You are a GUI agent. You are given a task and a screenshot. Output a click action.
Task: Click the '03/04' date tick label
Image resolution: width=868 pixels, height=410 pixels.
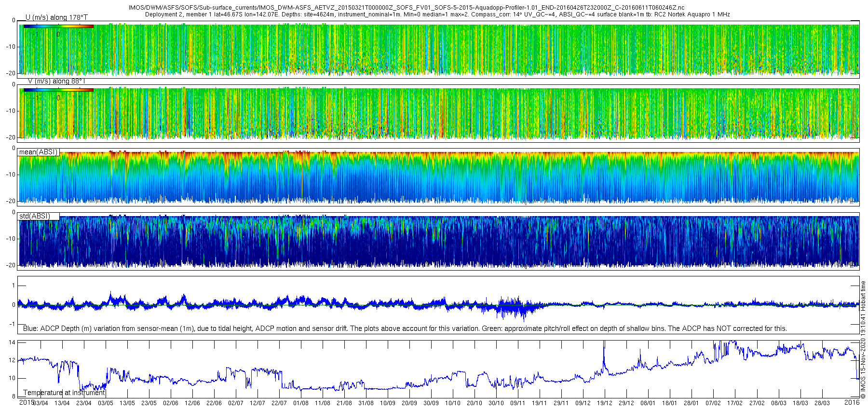(x=41, y=403)
